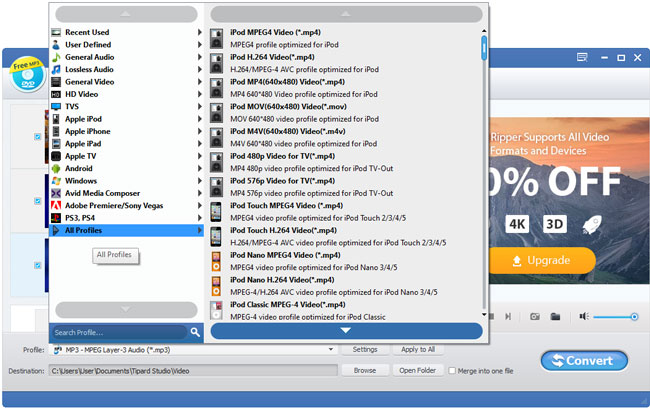Click the Browse button
This screenshot has height=409, width=650.
pos(365,370)
